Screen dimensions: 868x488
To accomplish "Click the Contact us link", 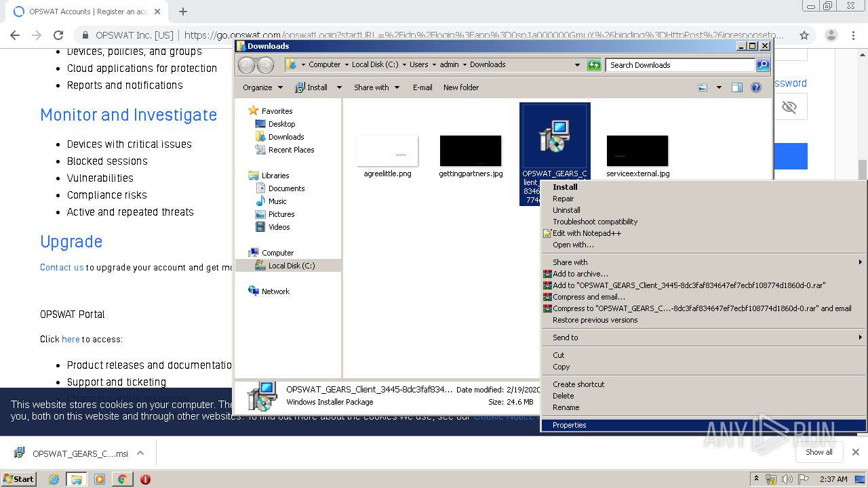I will click(x=62, y=267).
